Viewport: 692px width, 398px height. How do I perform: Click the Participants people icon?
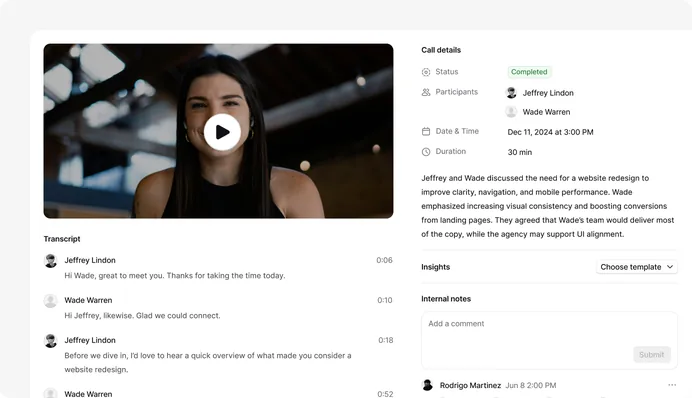(426, 92)
